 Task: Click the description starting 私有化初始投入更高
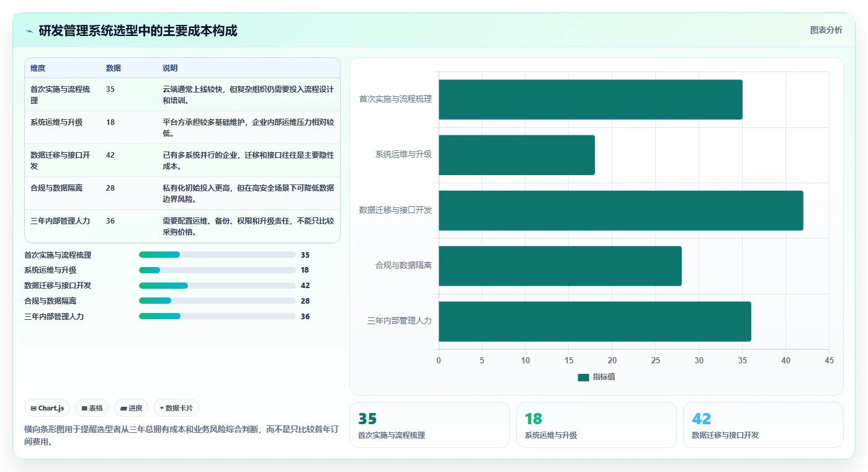click(x=249, y=194)
